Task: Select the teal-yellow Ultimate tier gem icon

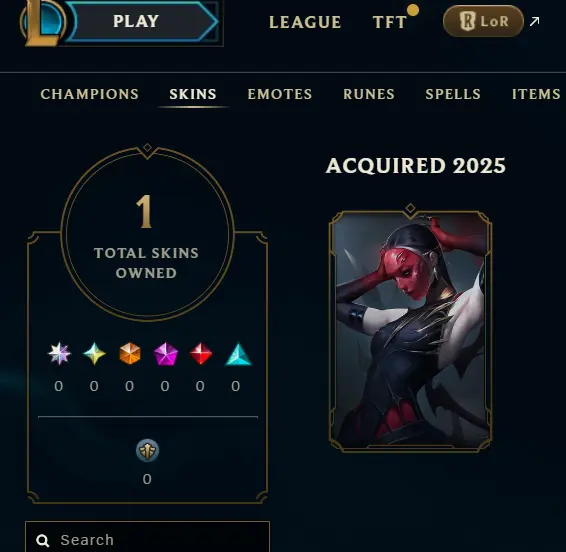Action: point(94,353)
